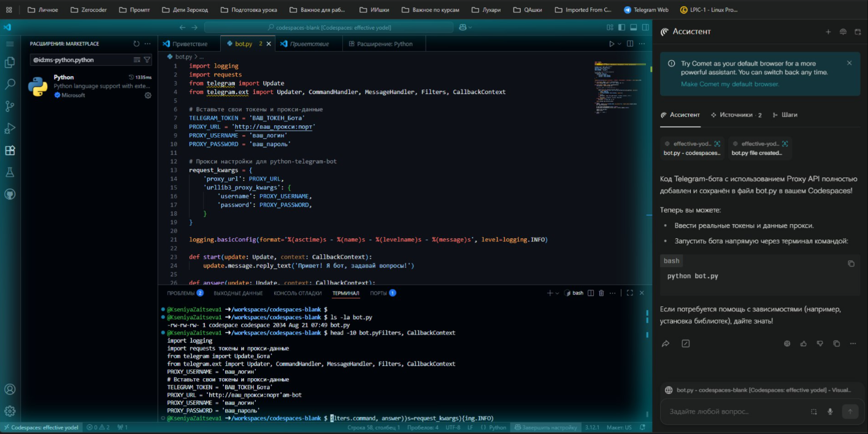Open the Copilot chat dropdown in title bar
The image size is (868, 434).
point(471,28)
